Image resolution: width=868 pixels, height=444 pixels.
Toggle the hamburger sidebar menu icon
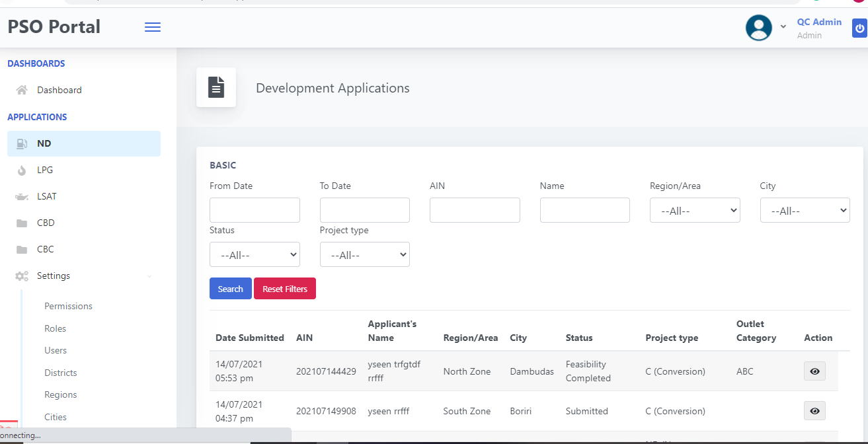153,27
